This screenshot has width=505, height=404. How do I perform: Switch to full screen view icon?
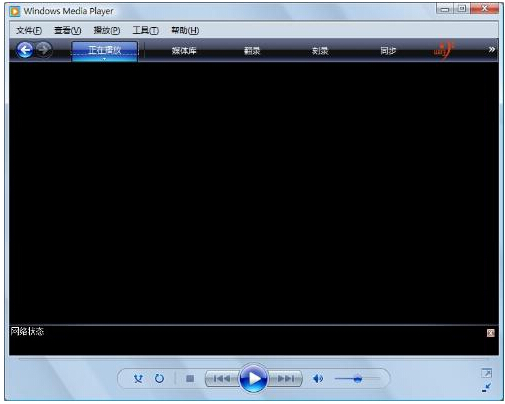pos(486,373)
